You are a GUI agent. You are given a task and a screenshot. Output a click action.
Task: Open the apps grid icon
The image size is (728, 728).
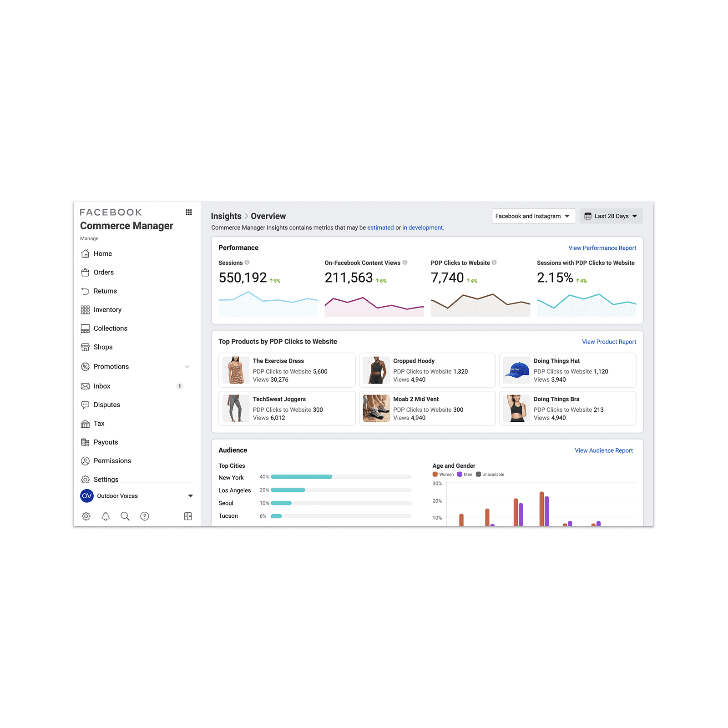click(189, 212)
